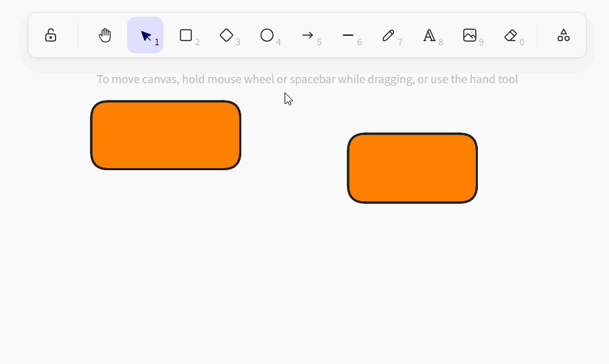Click the Insert Image tool

[470, 35]
